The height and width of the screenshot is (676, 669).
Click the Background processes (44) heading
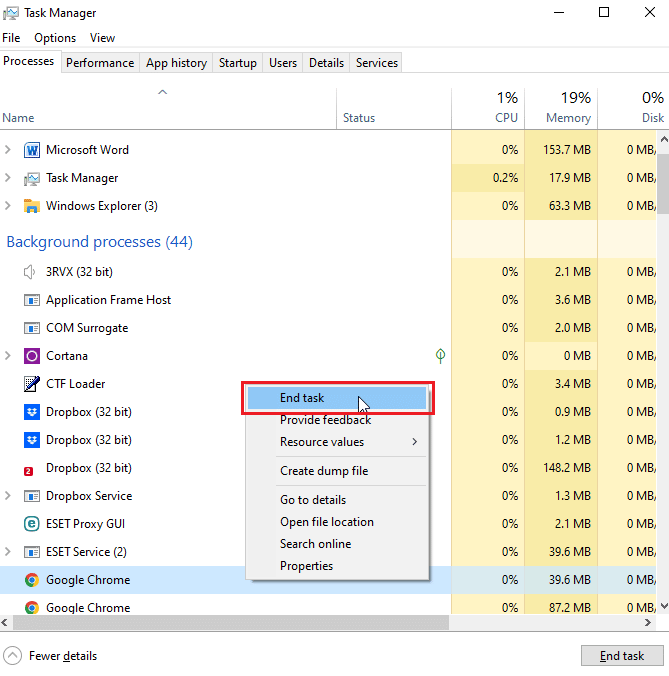(100, 242)
